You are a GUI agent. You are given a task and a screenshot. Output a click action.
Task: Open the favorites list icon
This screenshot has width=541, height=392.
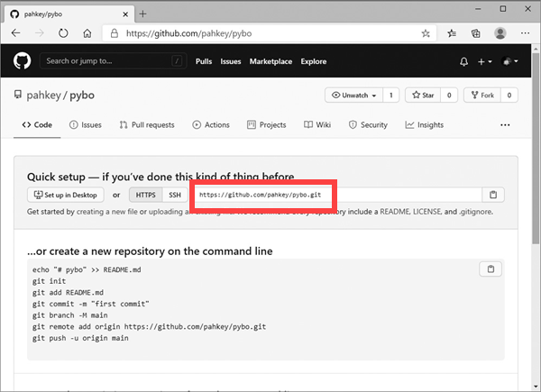[452, 33]
